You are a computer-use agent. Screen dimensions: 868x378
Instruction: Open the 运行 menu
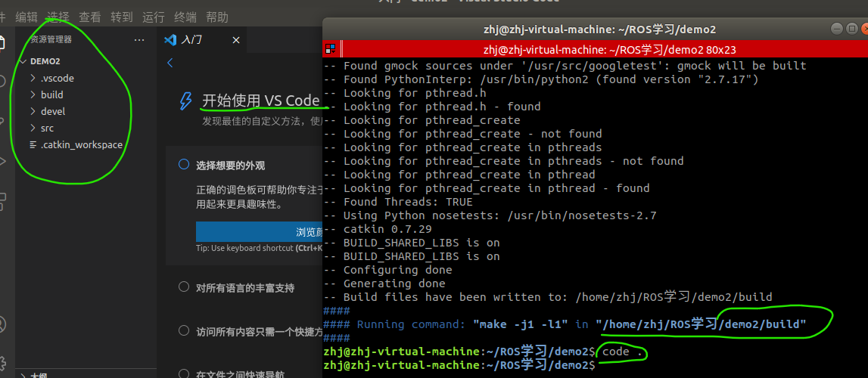pos(154,17)
